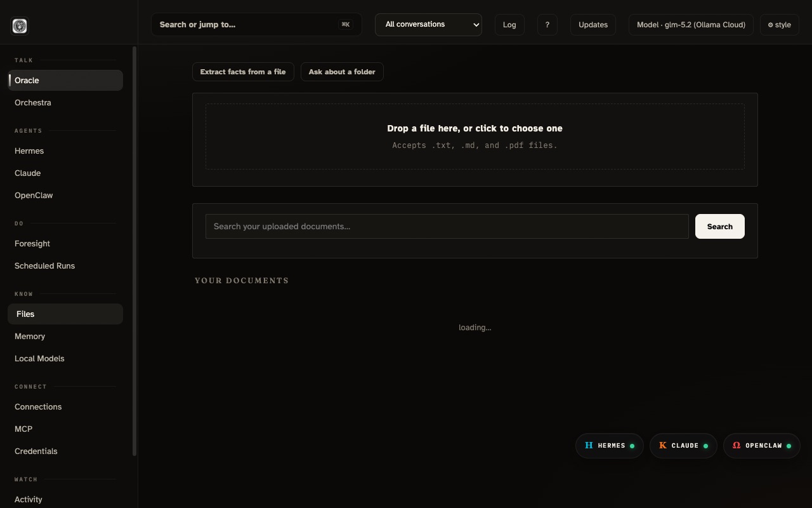Click the Search or jump to field
This screenshot has width=812, height=508.
256,25
